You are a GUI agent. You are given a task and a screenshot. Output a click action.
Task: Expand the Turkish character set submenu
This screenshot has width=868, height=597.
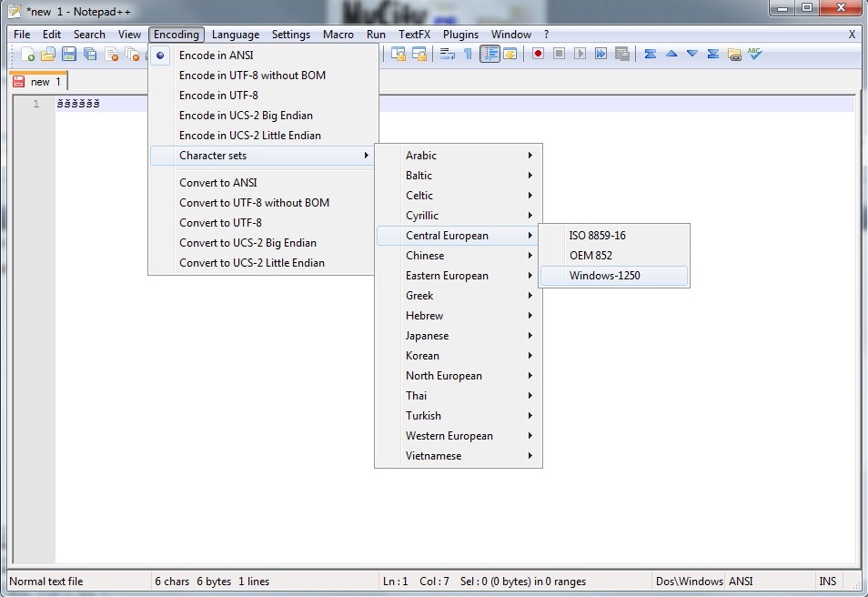(459, 416)
